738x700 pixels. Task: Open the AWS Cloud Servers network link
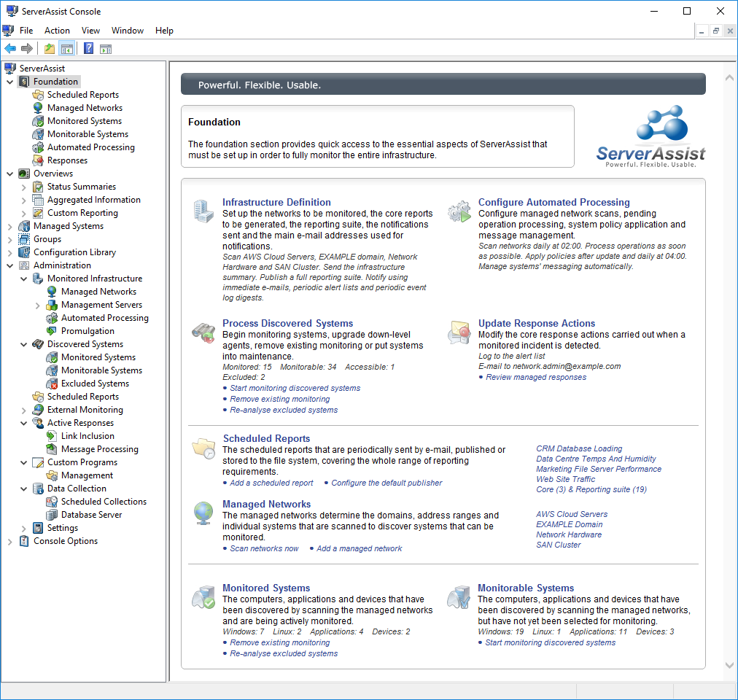tap(572, 514)
